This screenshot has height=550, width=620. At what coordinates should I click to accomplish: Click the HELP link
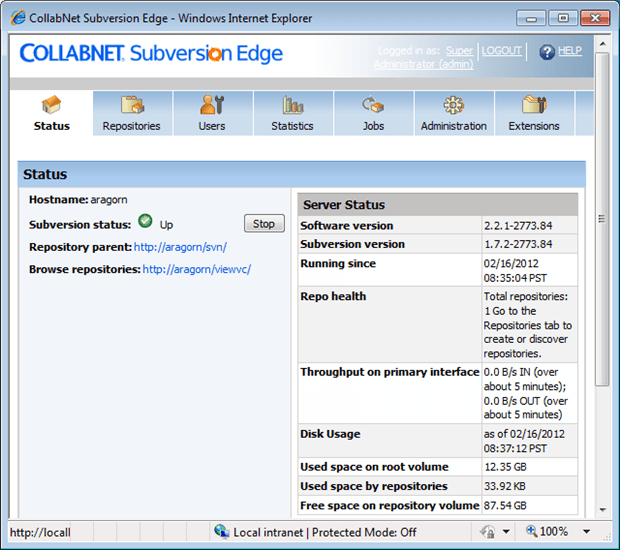tap(570, 51)
